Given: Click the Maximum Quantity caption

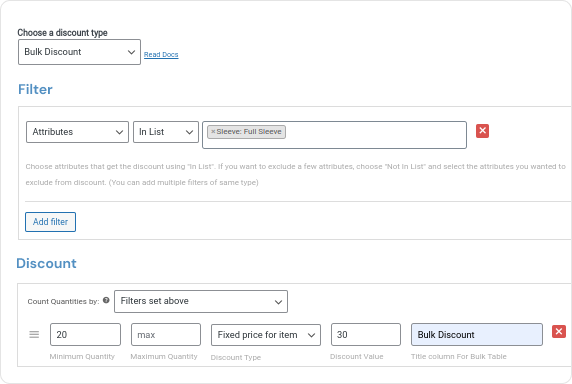Looking at the screenshot, I should pos(164,356).
